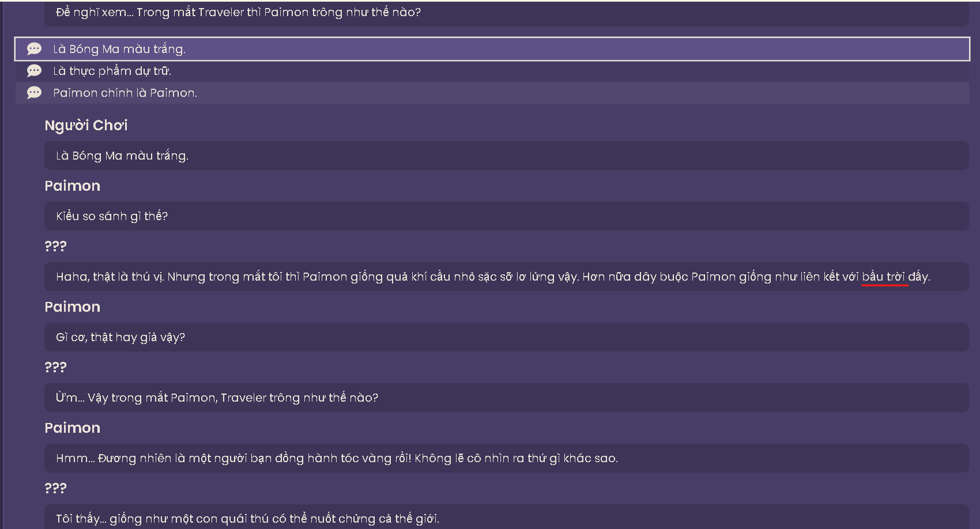Click the line starting "Tôi thấy... giống như"
This screenshot has height=529, width=980.
247,518
